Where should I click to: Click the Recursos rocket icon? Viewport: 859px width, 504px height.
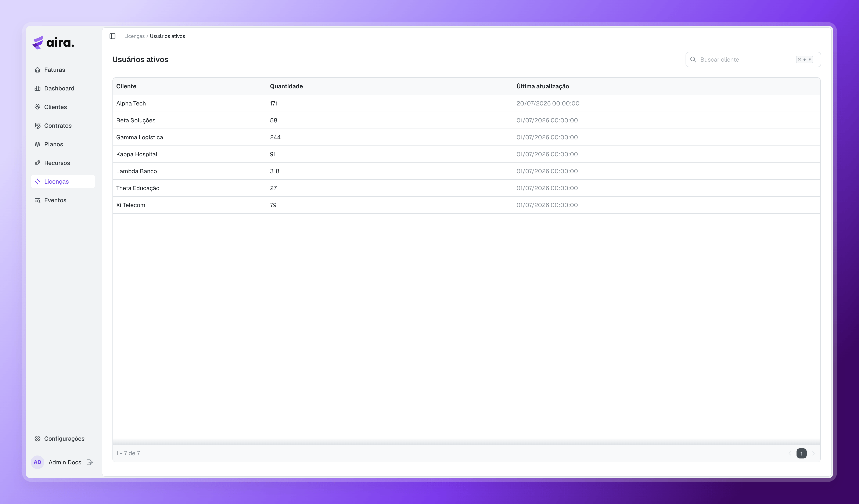pyautogui.click(x=37, y=163)
